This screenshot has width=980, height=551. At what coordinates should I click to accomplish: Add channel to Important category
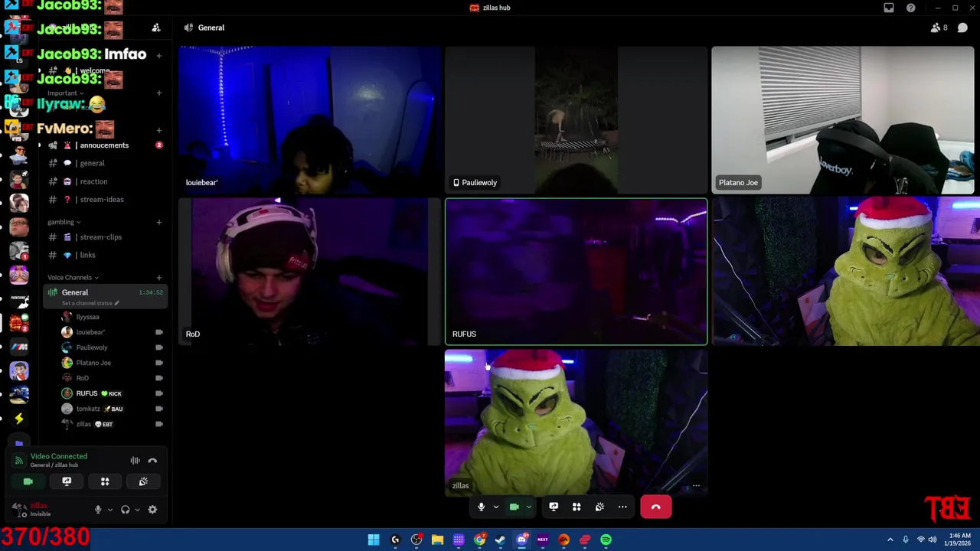(159, 93)
